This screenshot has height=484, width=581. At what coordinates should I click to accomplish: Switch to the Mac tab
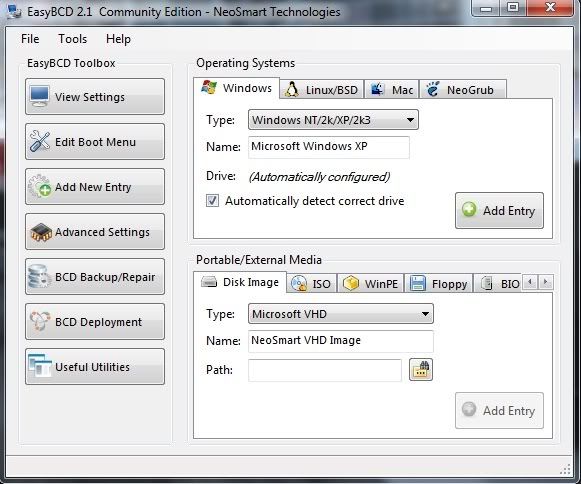click(x=392, y=90)
